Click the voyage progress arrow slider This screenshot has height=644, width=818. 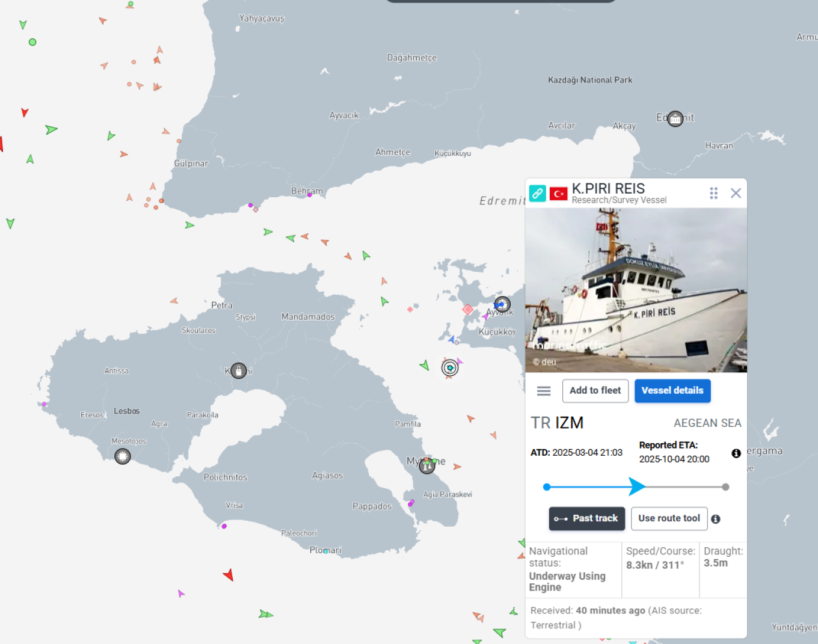637,486
